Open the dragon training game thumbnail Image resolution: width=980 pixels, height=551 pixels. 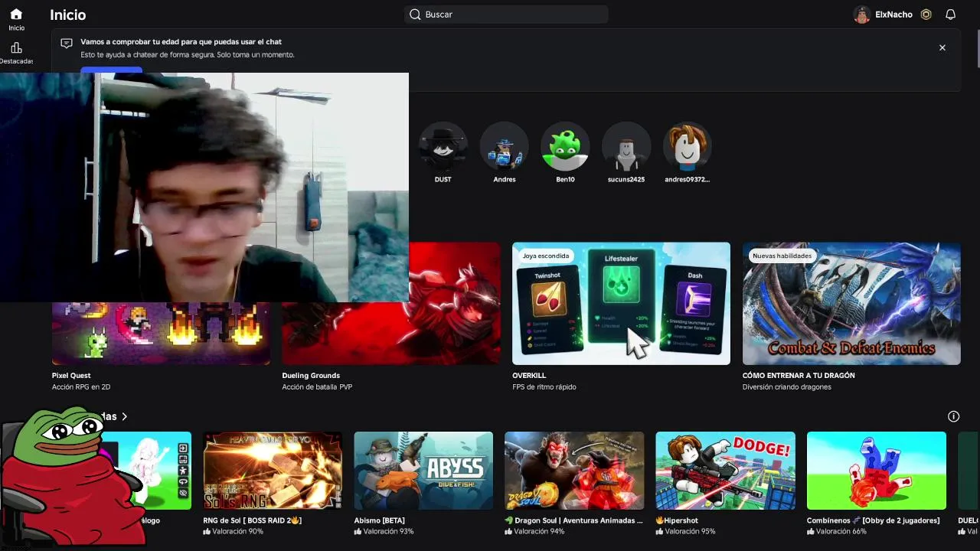pos(851,304)
